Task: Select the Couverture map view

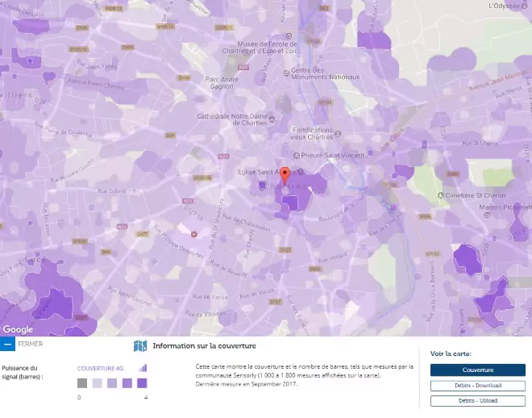Action: (x=477, y=370)
